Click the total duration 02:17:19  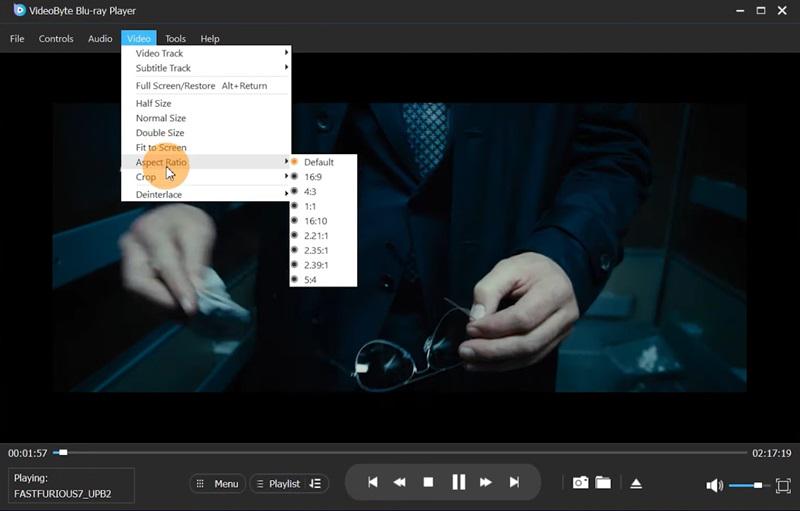[x=771, y=453]
